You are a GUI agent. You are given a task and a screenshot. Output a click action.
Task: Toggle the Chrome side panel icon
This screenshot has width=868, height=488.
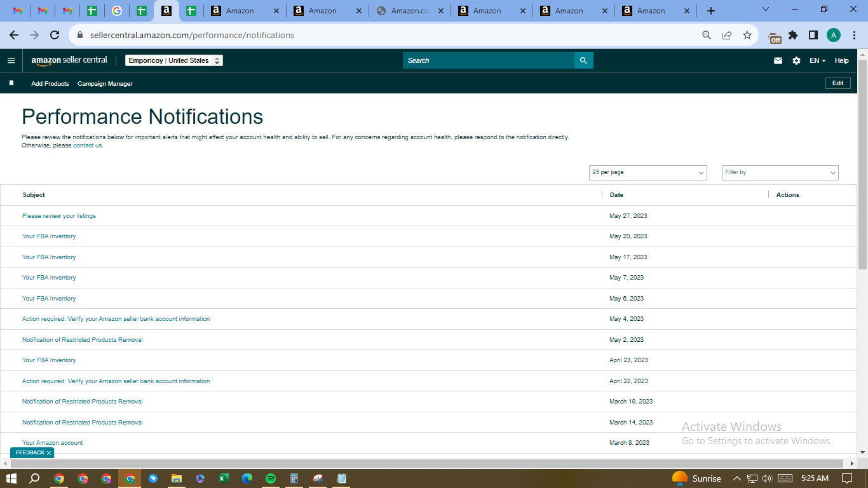[813, 36]
